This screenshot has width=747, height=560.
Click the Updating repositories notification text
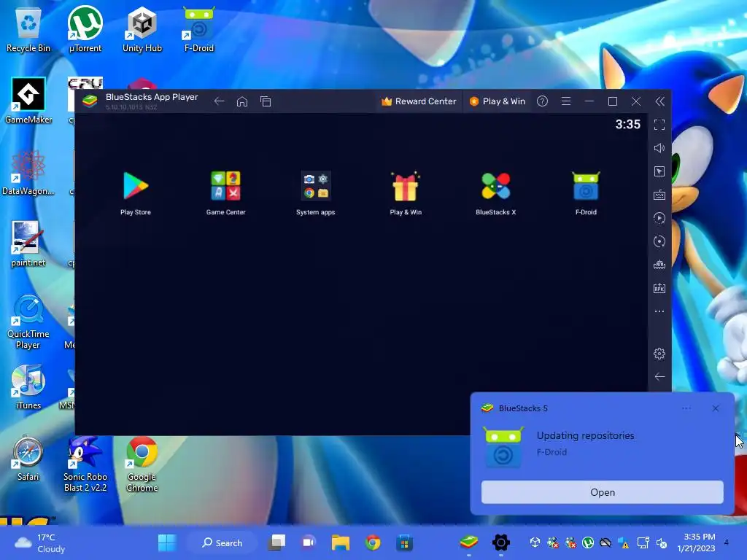tap(585, 435)
